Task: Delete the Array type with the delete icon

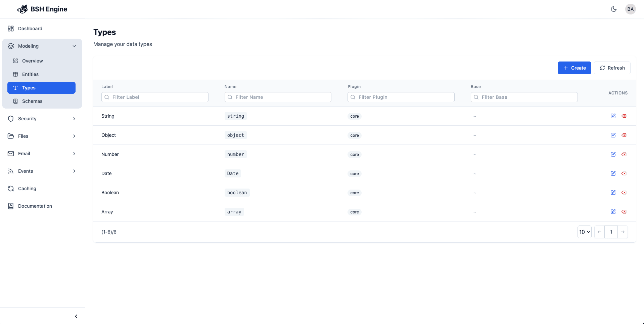Action: 624,212
